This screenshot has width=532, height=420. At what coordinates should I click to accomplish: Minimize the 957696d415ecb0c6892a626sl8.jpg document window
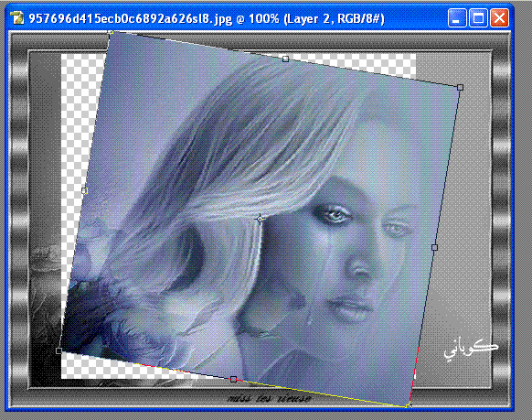point(457,18)
